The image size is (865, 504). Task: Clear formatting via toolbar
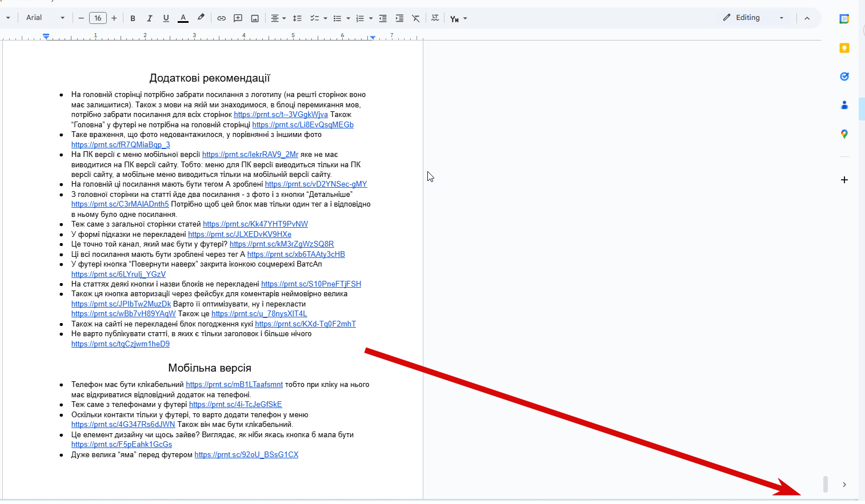tap(416, 18)
